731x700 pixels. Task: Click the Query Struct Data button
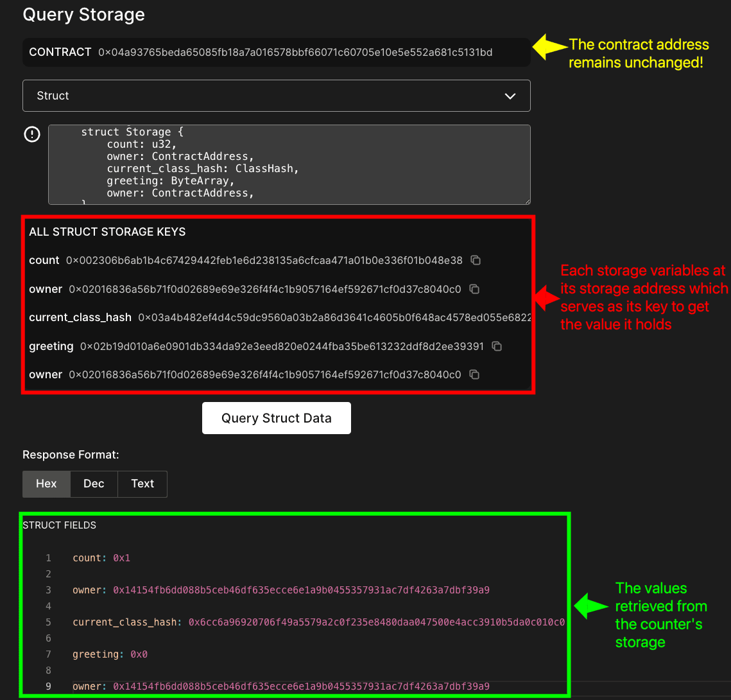pos(277,418)
